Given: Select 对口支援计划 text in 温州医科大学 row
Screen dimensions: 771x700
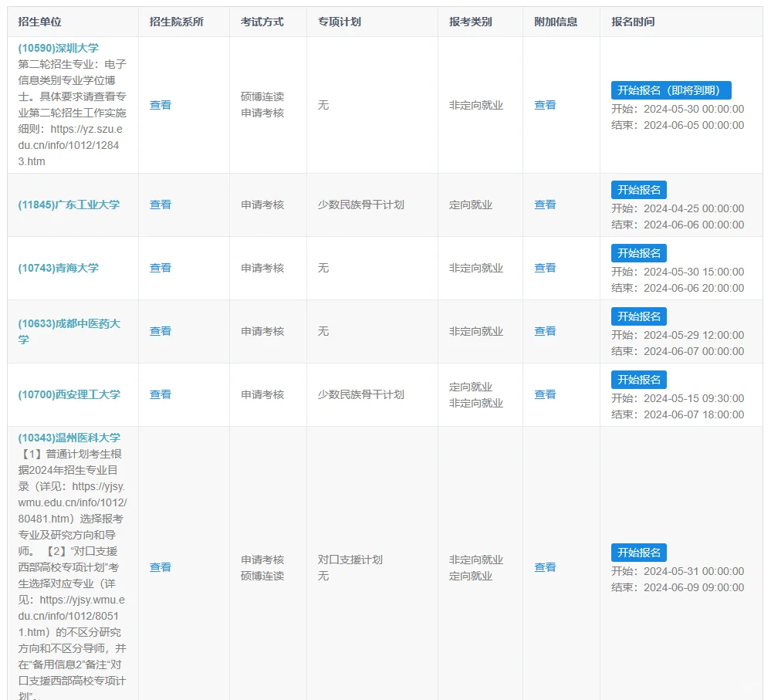Looking at the screenshot, I should pos(350,560).
